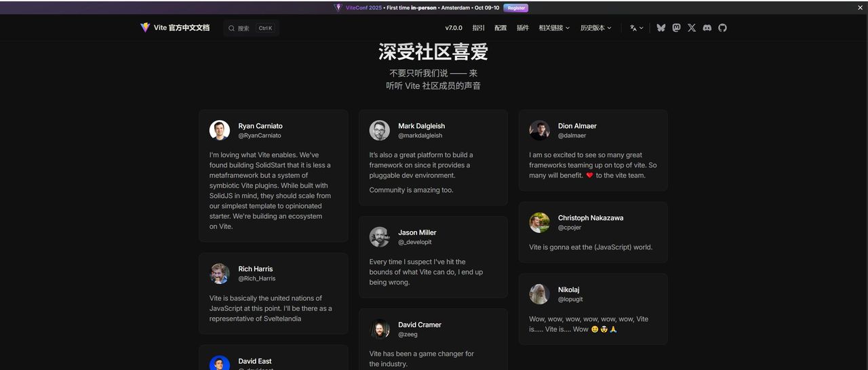Click Jason Miller's avatar picture
Viewport: 868px width, 370px height.
[x=380, y=237]
